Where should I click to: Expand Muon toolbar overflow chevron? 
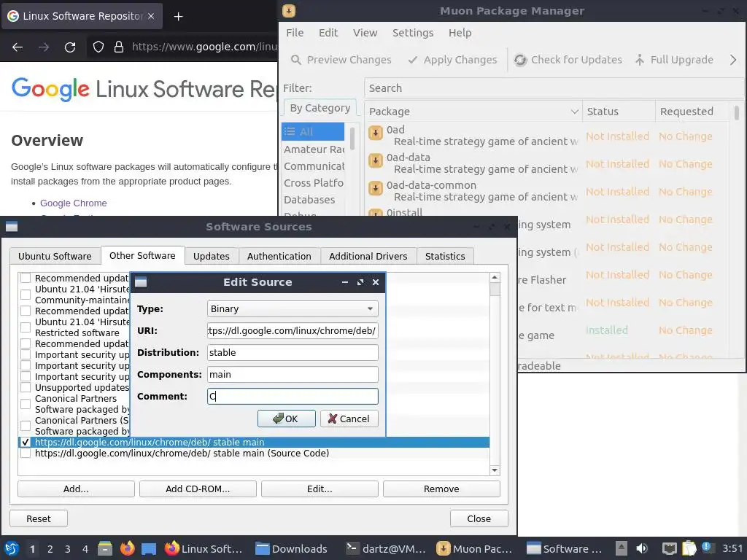(733, 60)
